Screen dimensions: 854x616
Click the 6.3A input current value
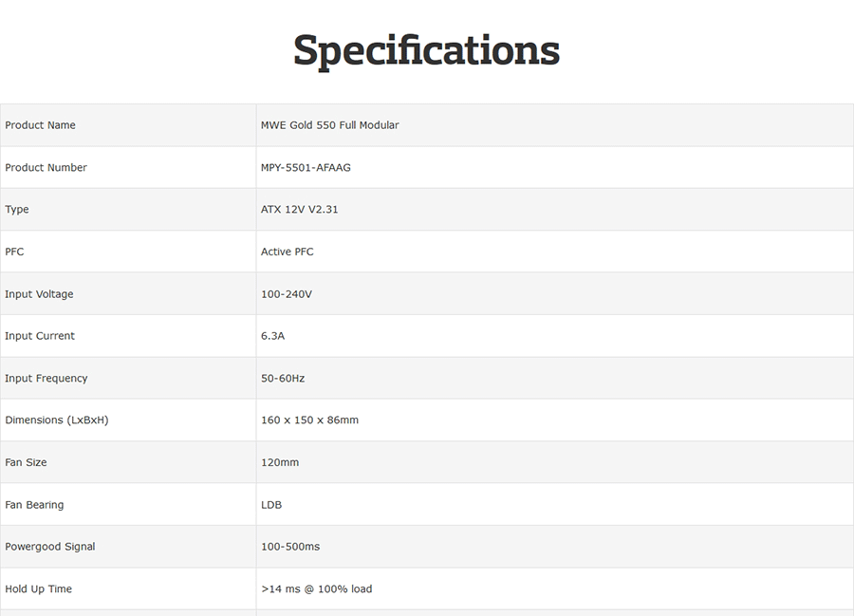click(x=272, y=336)
